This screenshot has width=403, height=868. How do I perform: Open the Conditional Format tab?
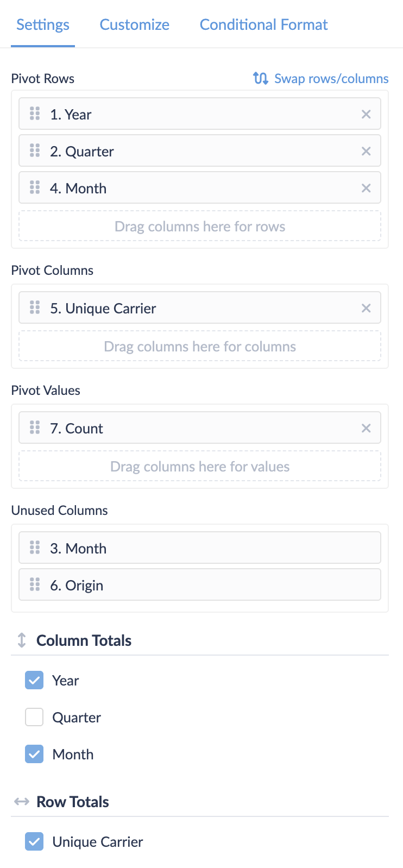pos(263,24)
